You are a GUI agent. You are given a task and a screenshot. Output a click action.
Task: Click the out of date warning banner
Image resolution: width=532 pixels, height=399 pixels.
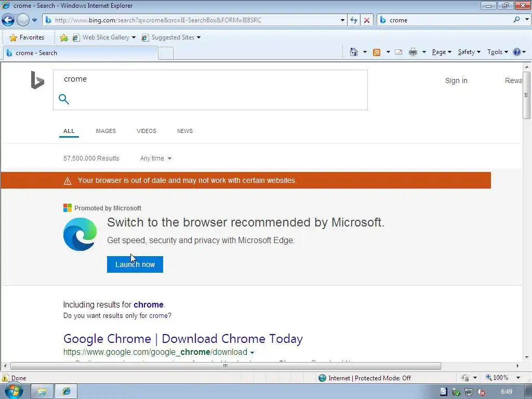tap(246, 180)
